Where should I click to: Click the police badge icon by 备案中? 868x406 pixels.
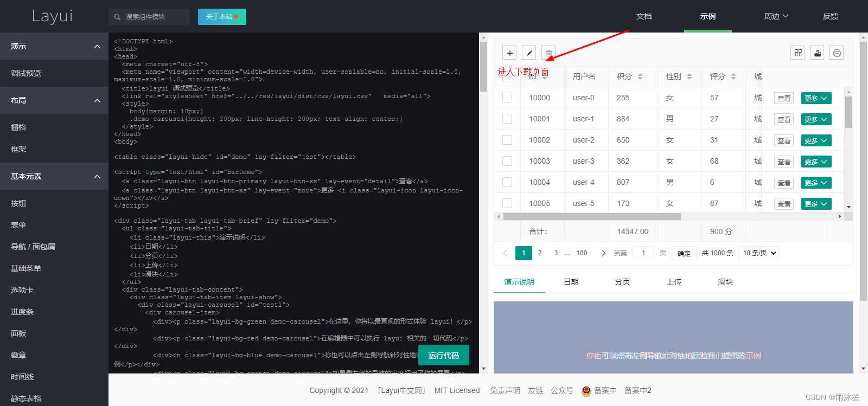click(586, 391)
